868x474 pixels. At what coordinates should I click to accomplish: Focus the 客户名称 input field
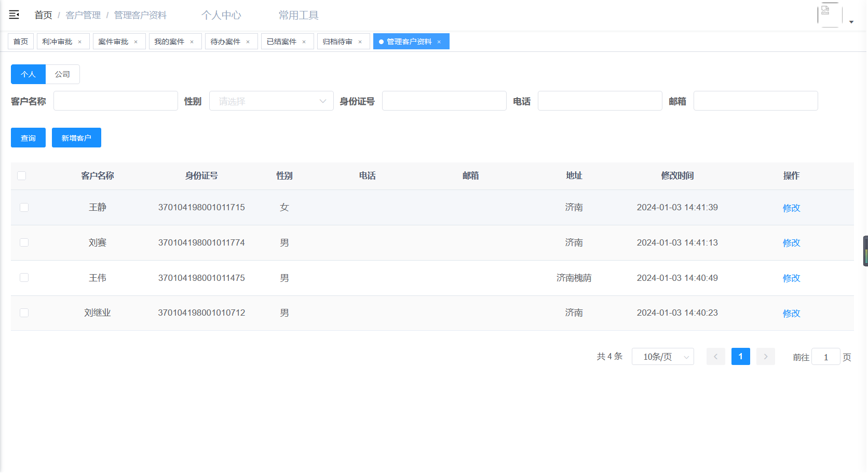click(x=116, y=101)
